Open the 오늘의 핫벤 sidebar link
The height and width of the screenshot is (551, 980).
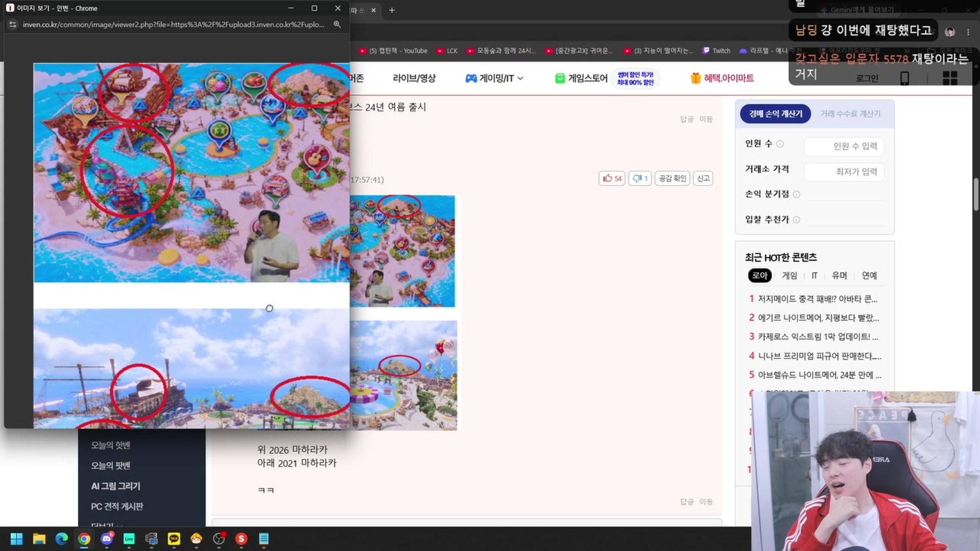[110, 445]
